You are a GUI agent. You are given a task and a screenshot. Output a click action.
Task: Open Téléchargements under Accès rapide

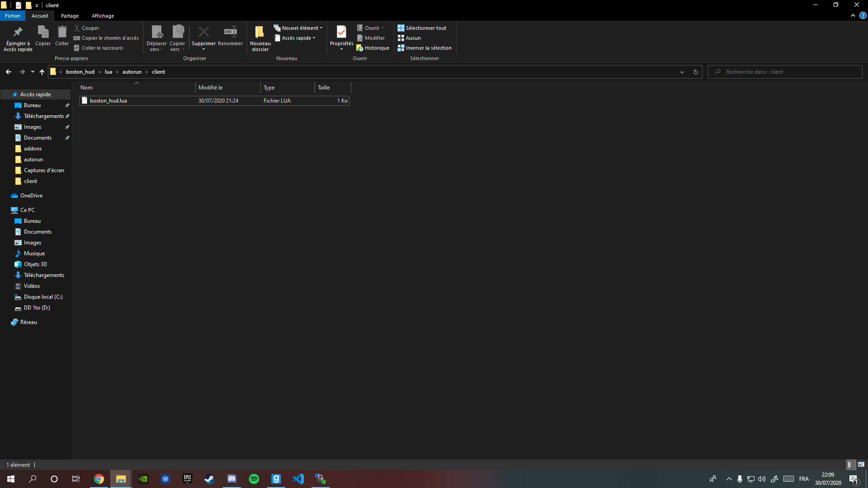(43, 116)
